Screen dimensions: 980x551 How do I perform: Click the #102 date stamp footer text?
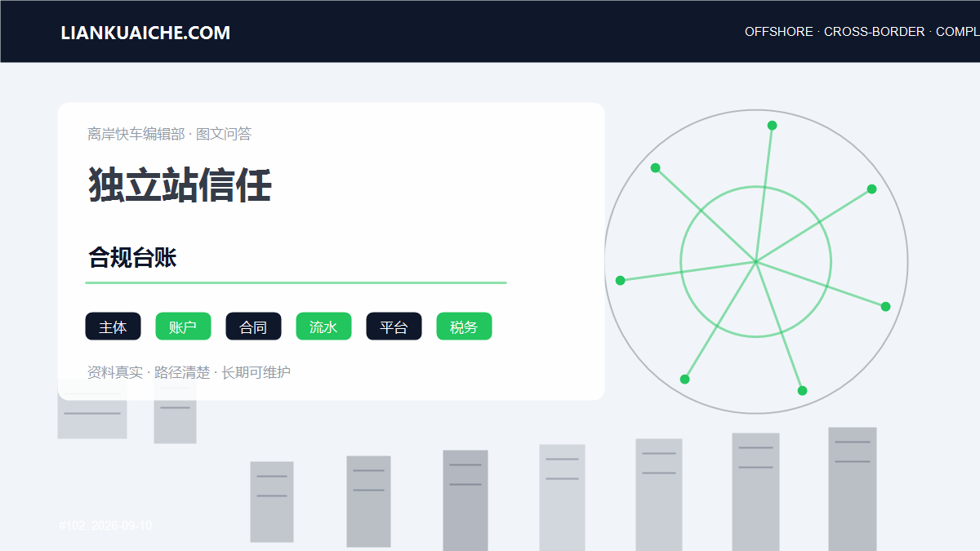(x=105, y=526)
